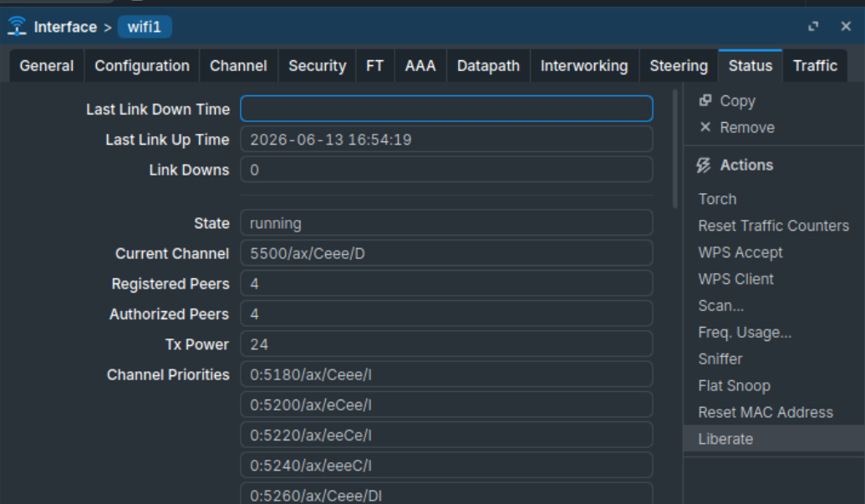
Task: Click the Interface breadcrumb link
Action: (x=65, y=27)
